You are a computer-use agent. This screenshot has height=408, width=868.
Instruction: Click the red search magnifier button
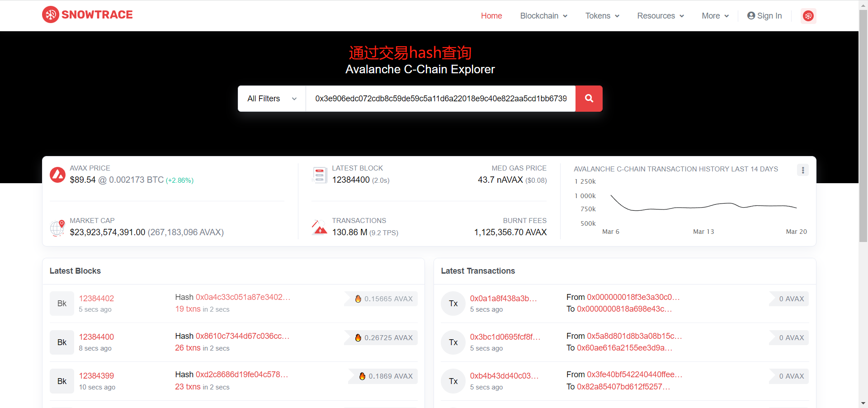click(x=589, y=99)
